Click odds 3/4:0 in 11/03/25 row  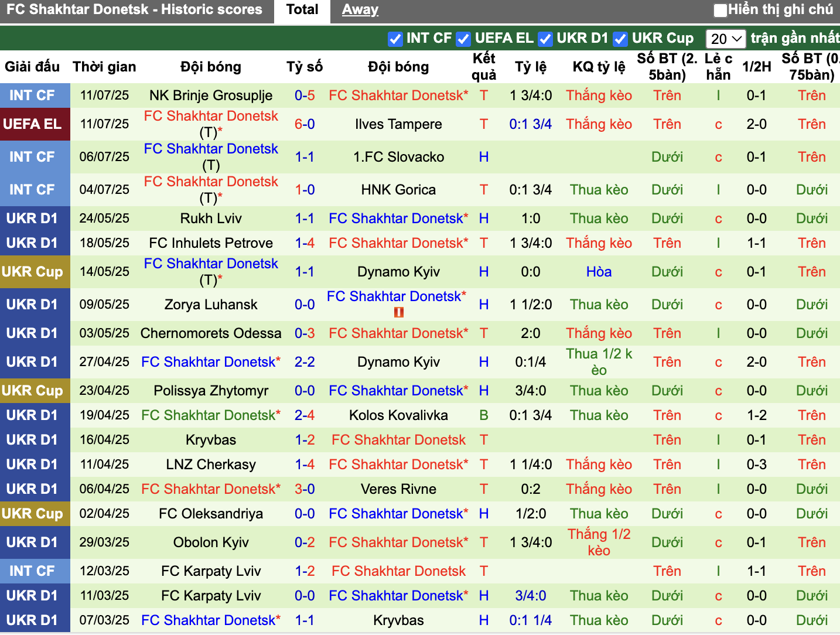tap(531, 596)
